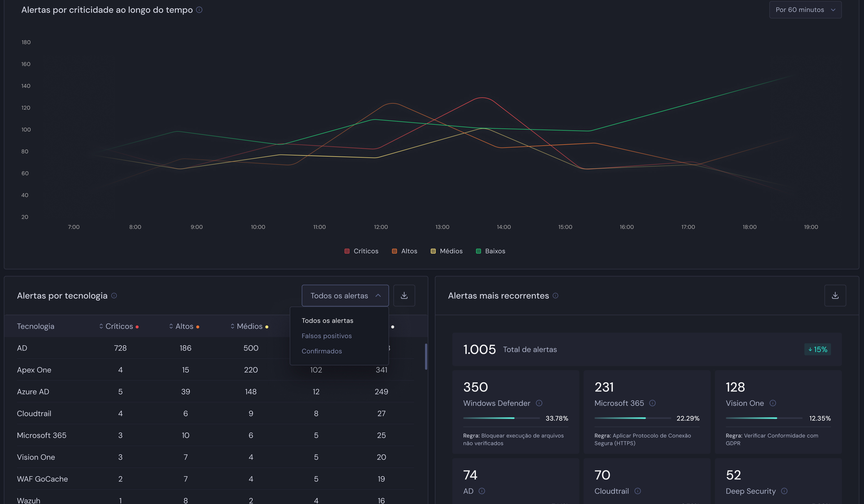Download the Alertas por tecnologia table
Viewport: 864px width, 504px height.
[404, 296]
